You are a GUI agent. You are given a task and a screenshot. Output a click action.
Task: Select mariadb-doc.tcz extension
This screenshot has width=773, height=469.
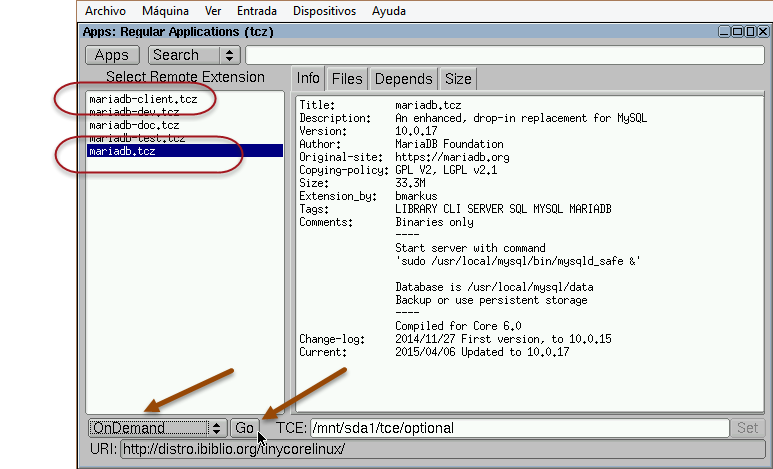[134, 125]
